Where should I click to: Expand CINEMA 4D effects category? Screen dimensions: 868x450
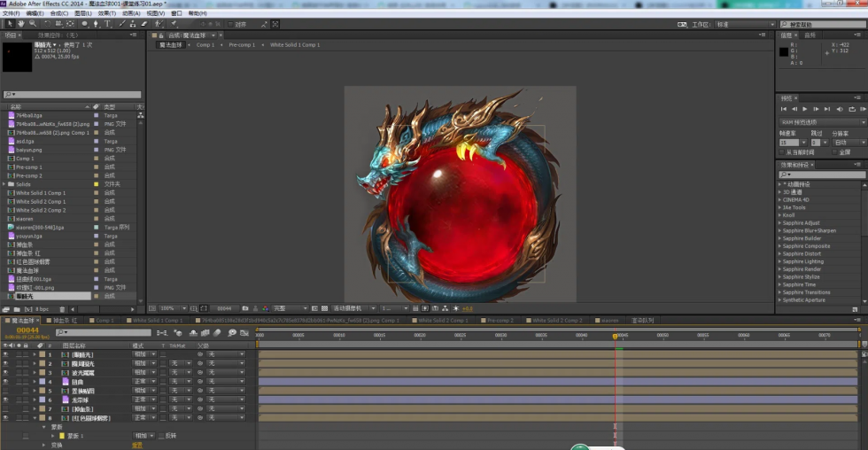pyautogui.click(x=780, y=200)
